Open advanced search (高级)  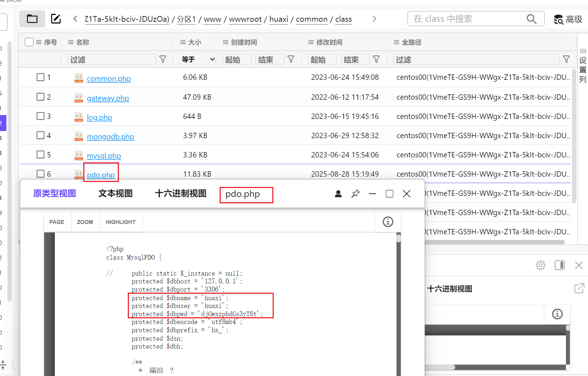(568, 19)
